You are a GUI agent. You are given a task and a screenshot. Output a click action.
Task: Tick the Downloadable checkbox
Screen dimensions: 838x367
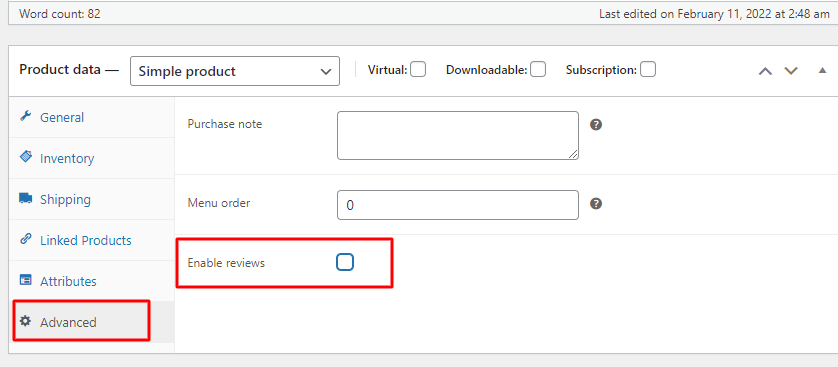(x=538, y=69)
